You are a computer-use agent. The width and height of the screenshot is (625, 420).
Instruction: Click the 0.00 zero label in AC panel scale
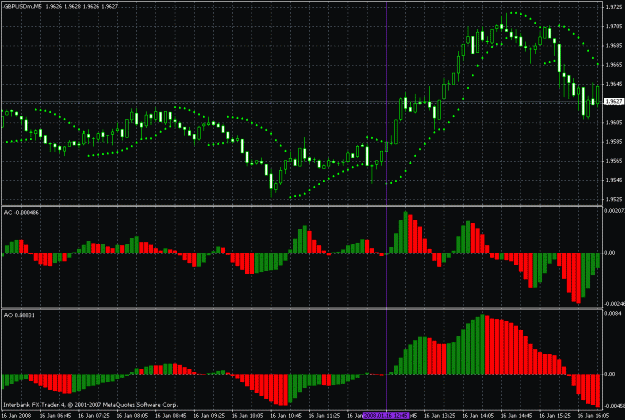[611, 253]
